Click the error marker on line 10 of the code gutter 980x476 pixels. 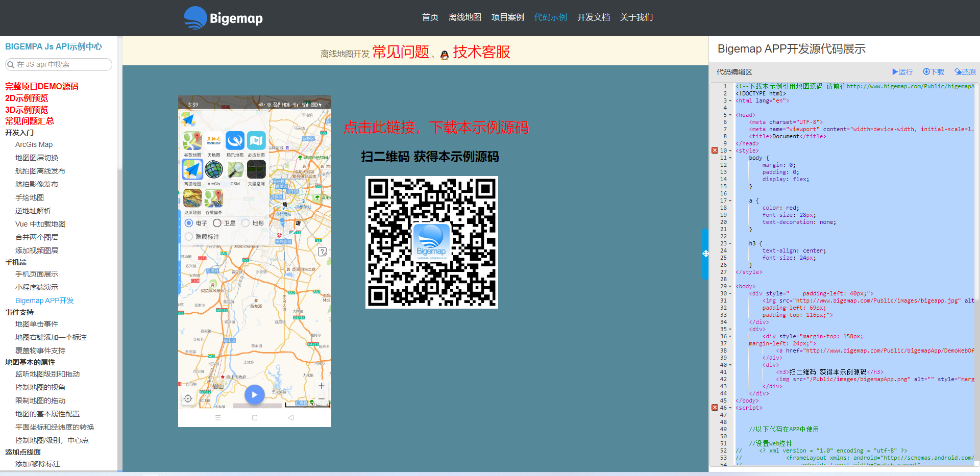pos(715,151)
